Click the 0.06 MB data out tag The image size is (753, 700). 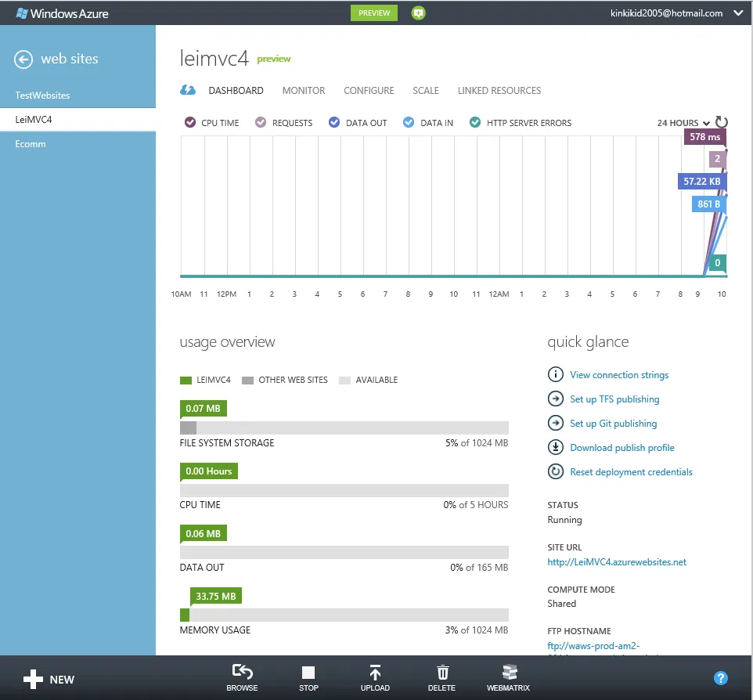click(x=204, y=533)
